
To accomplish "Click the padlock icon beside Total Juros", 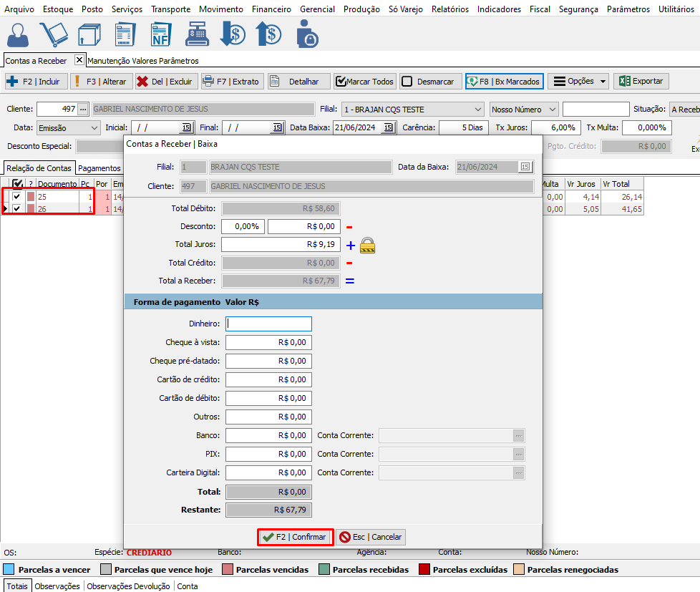I will [368, 245].
